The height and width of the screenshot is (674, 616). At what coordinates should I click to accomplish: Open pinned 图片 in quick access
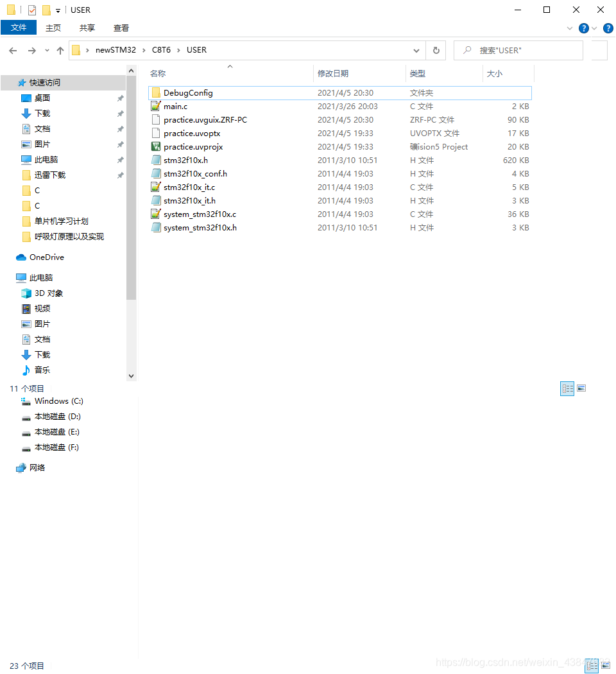pos(42,144)
